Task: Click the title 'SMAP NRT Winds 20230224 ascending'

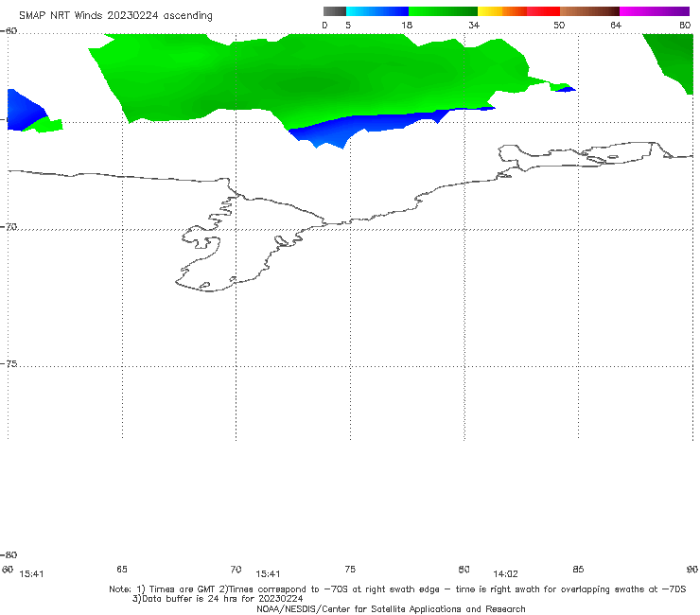Action: (115, 15)
